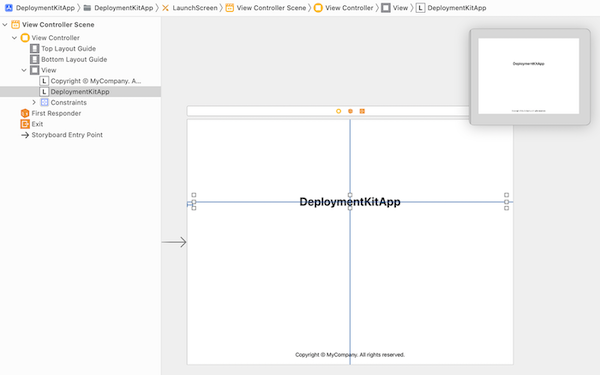Image resolution: width=600 pixels, height=375 pixels.
Task: Click the View icon in outline
Action: pos(34,70)
